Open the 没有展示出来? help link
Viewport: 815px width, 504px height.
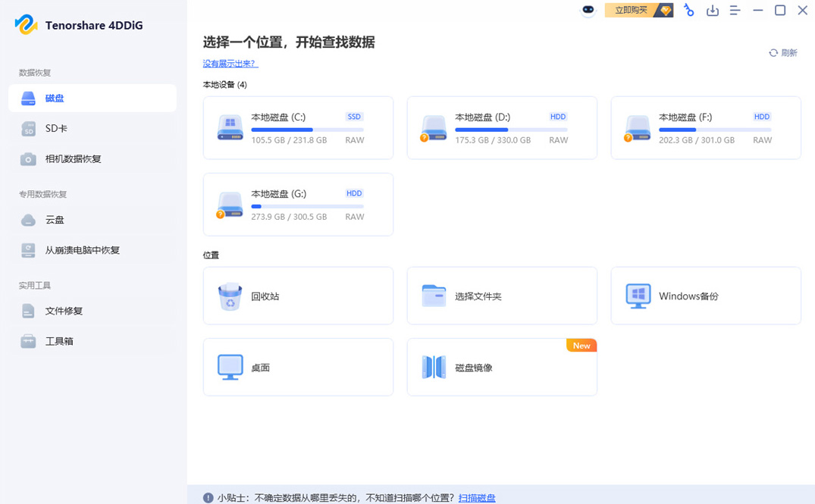[x=230, y=64]
